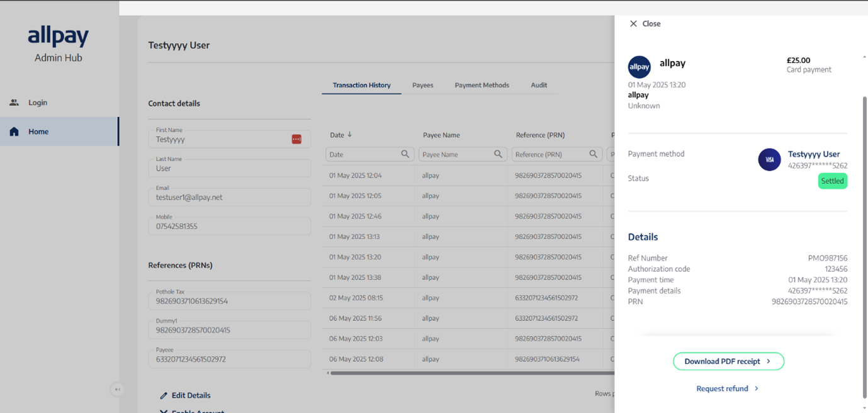Click the Date filter input
This screenshot has width=868, height=413.
coord(369,154)
